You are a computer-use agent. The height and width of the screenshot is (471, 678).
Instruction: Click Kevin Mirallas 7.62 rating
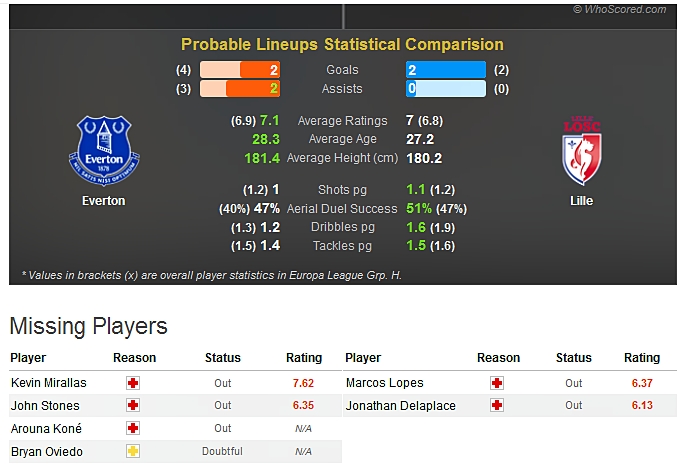point(303,383)
